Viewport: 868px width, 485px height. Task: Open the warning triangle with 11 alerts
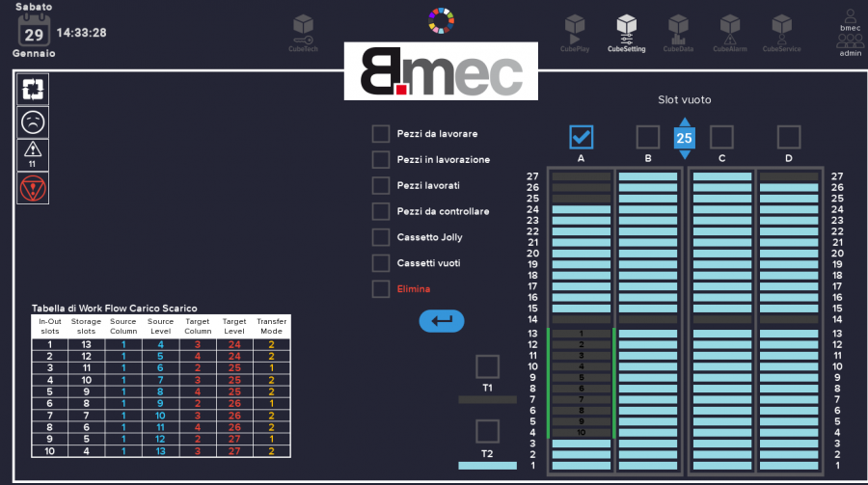(x=33, y=154)
